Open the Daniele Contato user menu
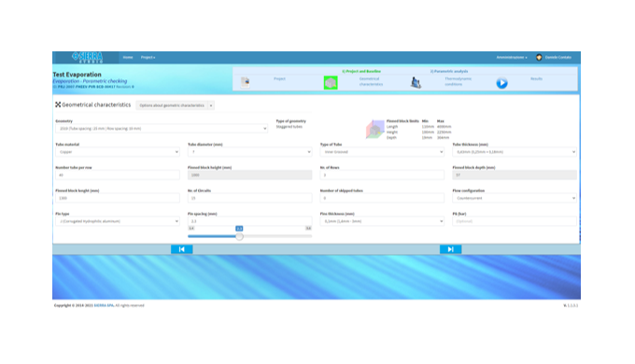 coord(558,58)
